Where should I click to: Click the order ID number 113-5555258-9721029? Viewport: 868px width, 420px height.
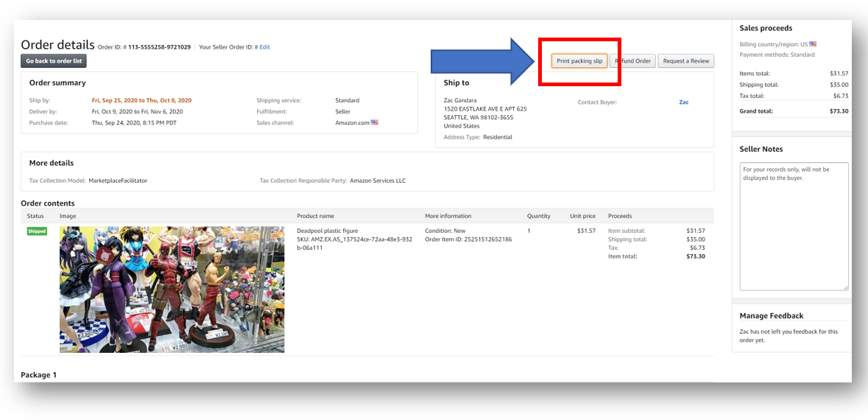159,47
